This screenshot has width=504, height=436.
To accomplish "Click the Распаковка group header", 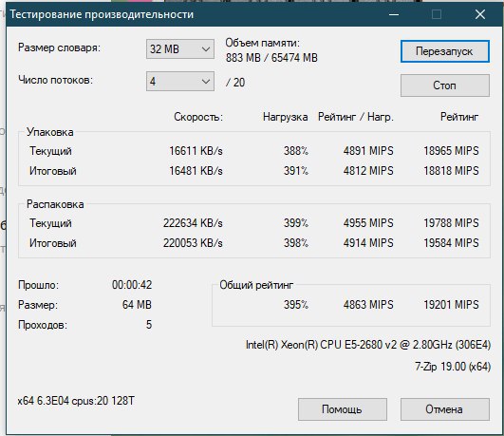I will 55,204.
